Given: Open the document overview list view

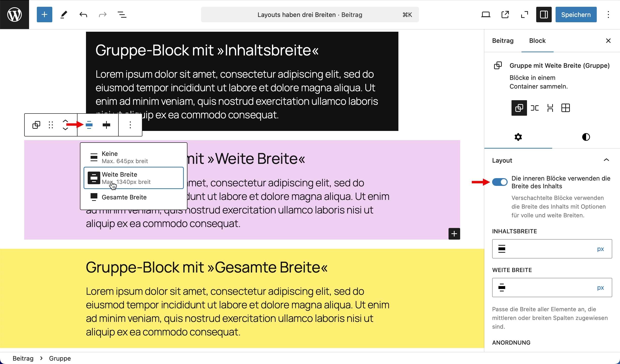Looking at the screenshot, I should pyautogui.click(x=122, y=15).
